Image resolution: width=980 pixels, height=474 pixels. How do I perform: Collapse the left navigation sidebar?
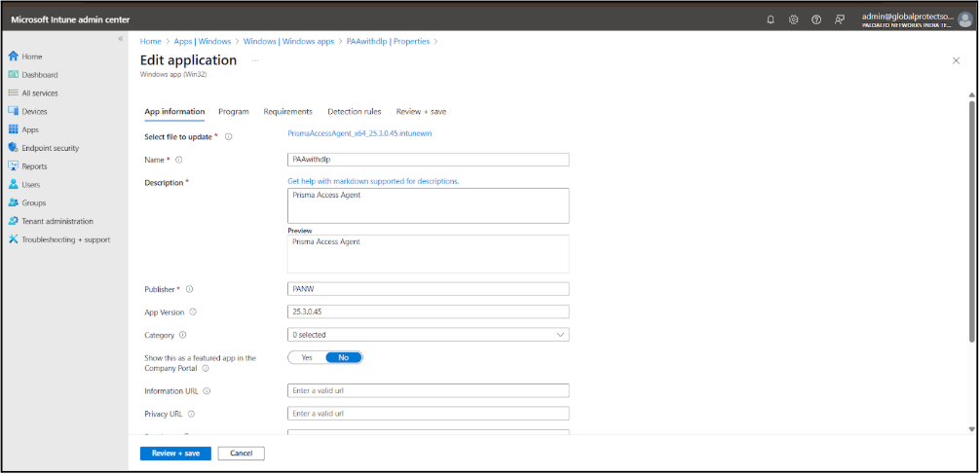(121, 39)
